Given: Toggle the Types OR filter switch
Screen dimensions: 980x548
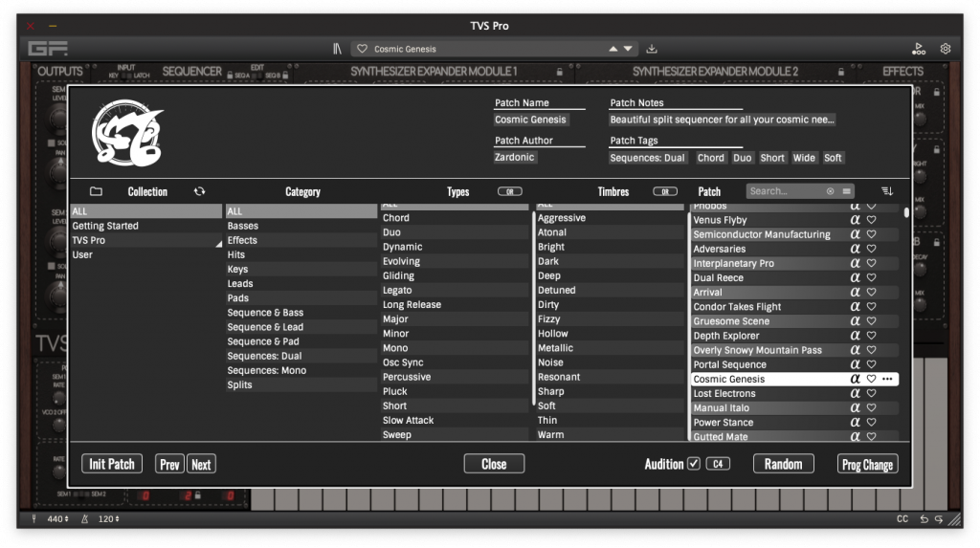Looking at the screenshot, I should pos(510,191).
